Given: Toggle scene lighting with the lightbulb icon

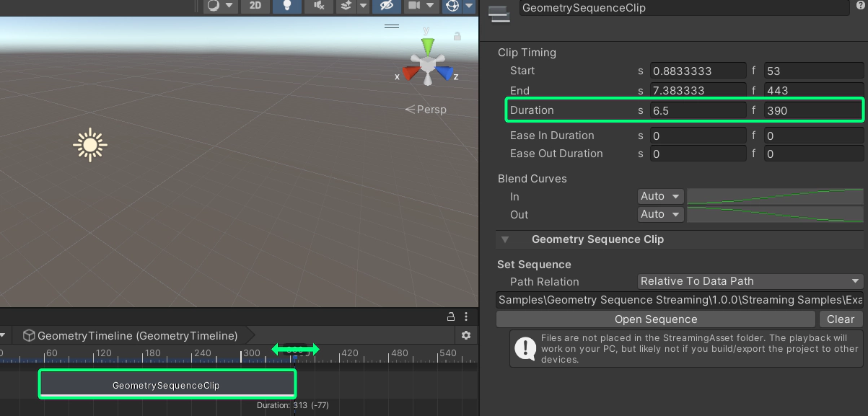Looking at the screenshot, I should [287, 6].
